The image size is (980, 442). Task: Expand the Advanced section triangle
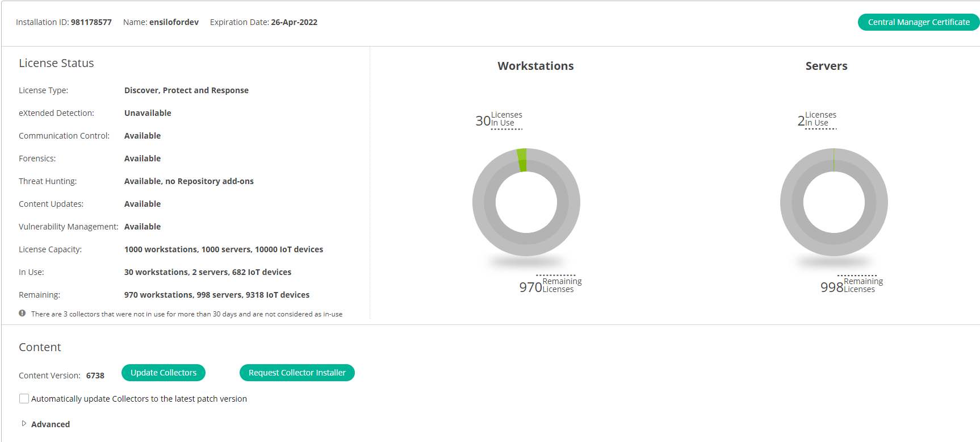coord(24,424)
